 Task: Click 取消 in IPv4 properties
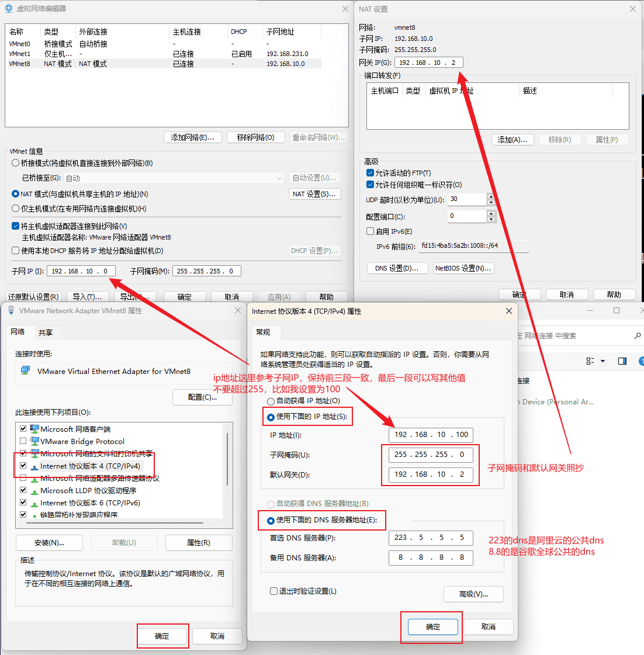[x=488, y=626]
